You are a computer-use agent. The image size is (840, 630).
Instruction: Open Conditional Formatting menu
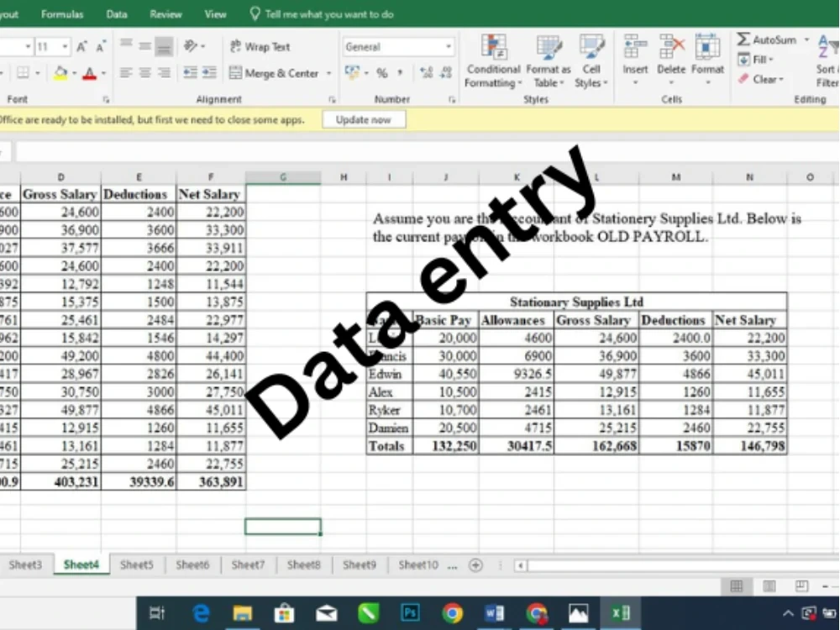[x=493, y=61]
